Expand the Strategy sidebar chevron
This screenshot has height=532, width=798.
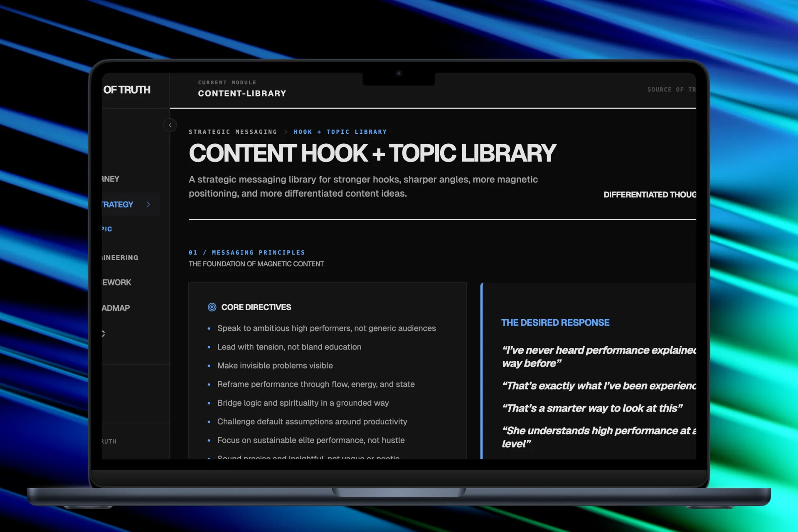point(148,204)
